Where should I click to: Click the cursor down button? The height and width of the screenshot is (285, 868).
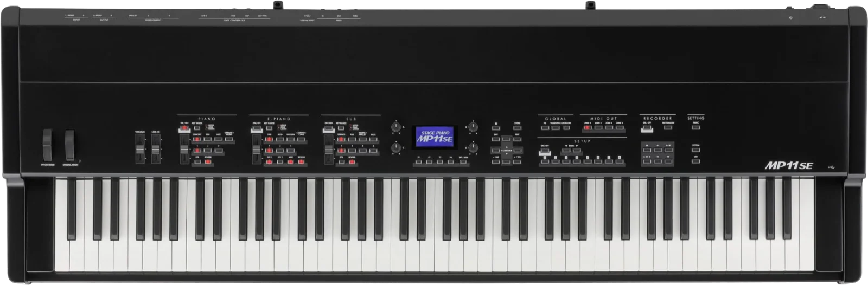[506, 161]
